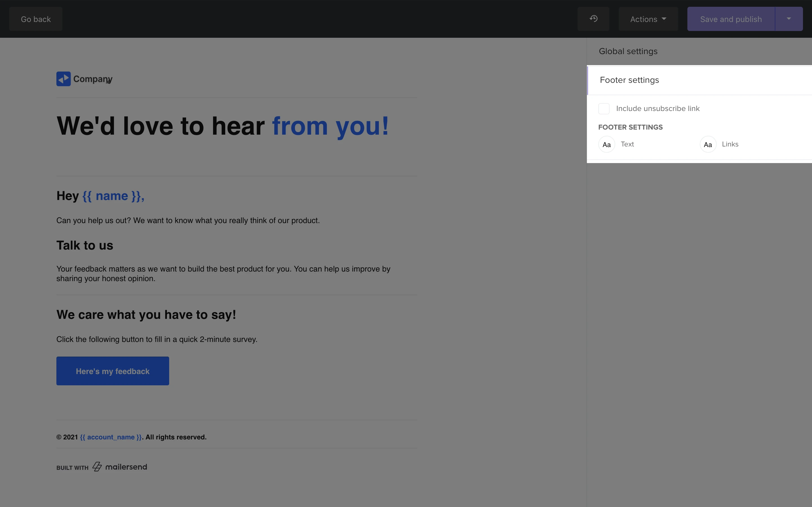Enable Include unsubscribe link checkbox

coord(604,109)
